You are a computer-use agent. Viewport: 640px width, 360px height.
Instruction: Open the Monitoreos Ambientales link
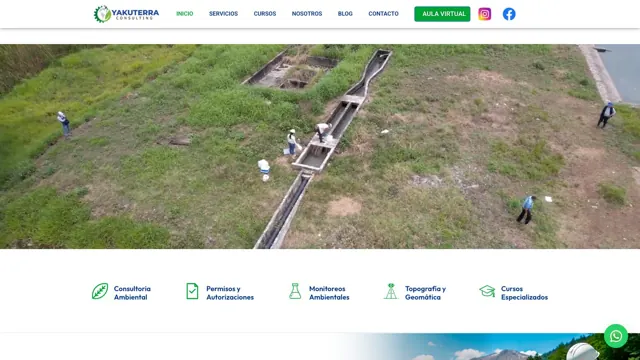click(329, 293)
